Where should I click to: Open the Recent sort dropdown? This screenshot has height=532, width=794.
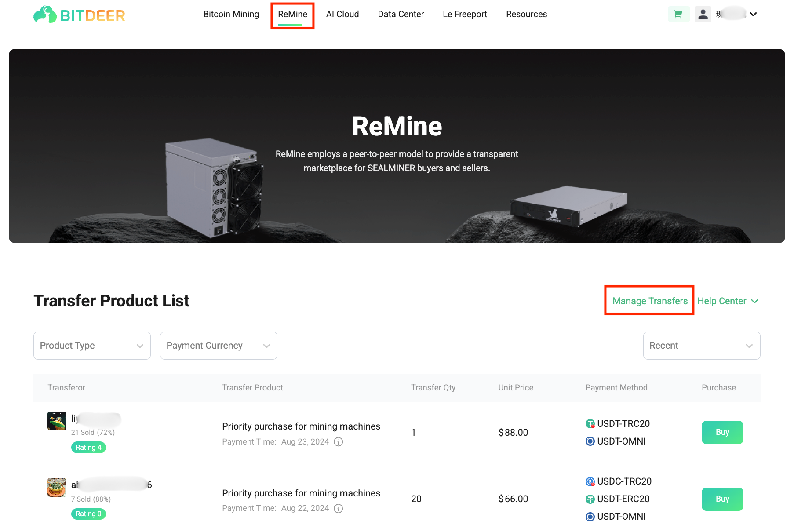[702, 346]
